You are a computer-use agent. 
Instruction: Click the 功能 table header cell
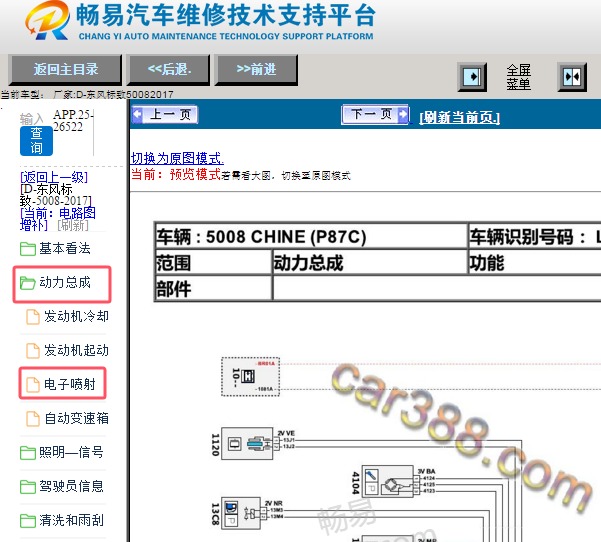[535, 263]
